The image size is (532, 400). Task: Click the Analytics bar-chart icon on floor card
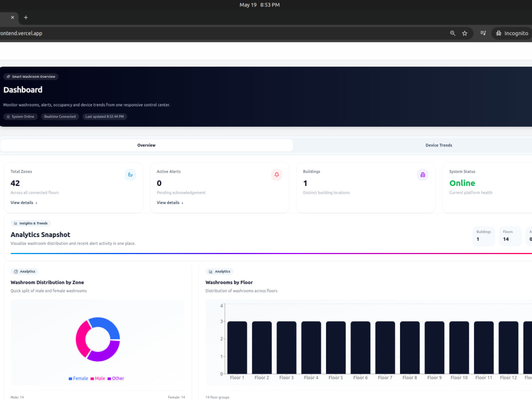[211, 271]
